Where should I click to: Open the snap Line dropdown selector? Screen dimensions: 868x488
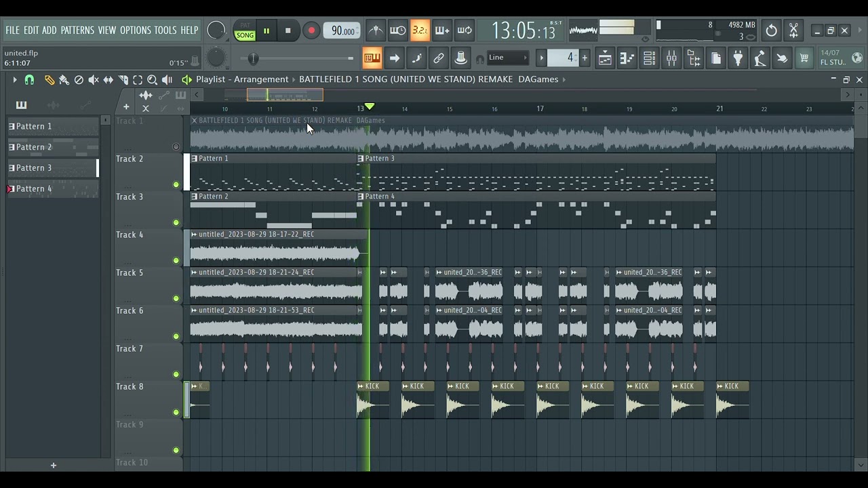coord(507,58)
